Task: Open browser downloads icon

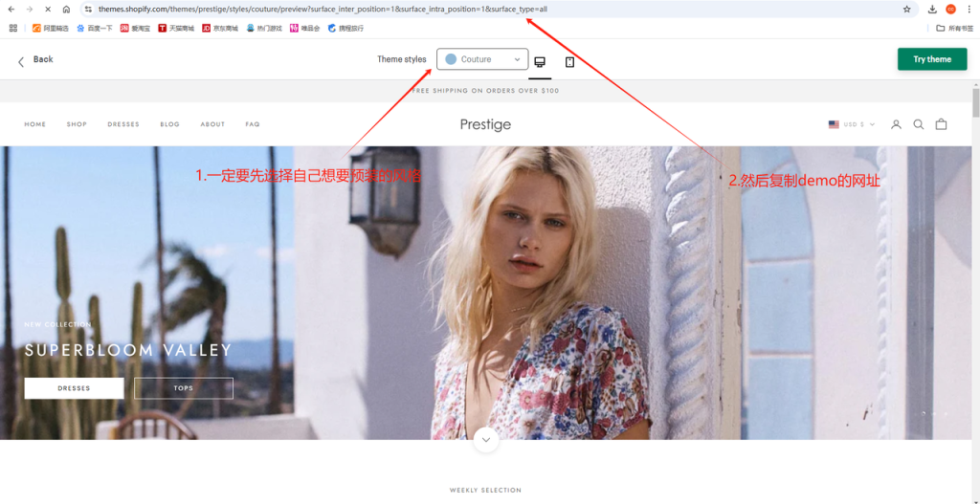Action: click(x=932, y=9)
